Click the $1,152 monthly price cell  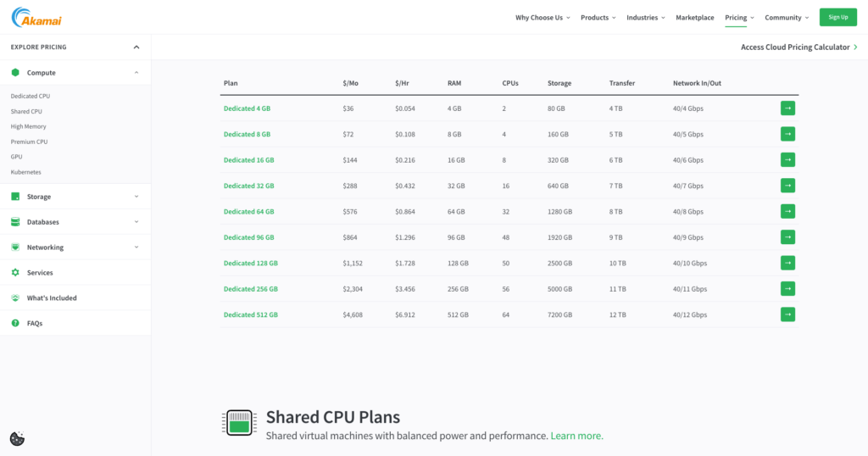coord(353,263)
